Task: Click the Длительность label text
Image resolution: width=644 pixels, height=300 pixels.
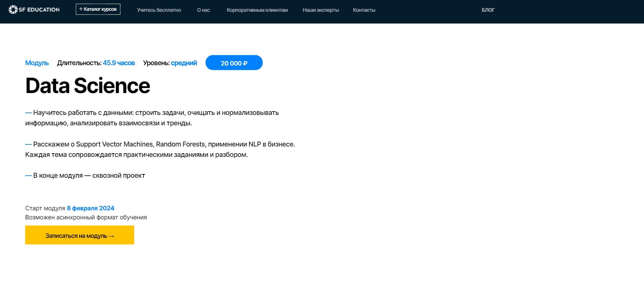Action: coord(79,63)
